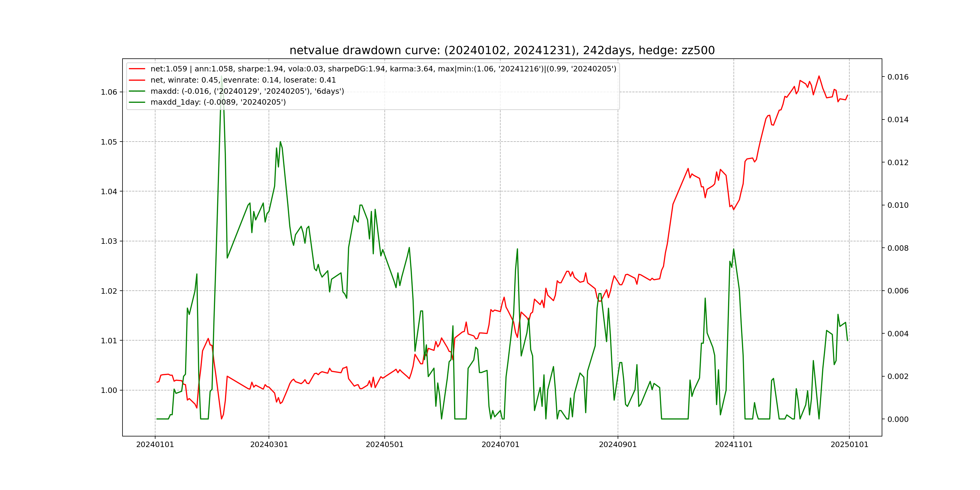Click the 20240101 x-axis tick label
The image size is (980, 490).
tap(155, 445)
